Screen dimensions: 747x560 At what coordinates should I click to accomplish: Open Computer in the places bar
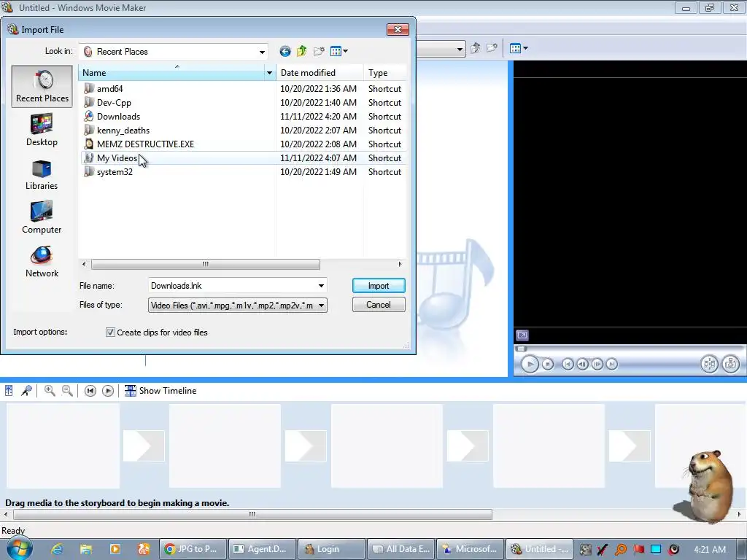click(42, 217)
